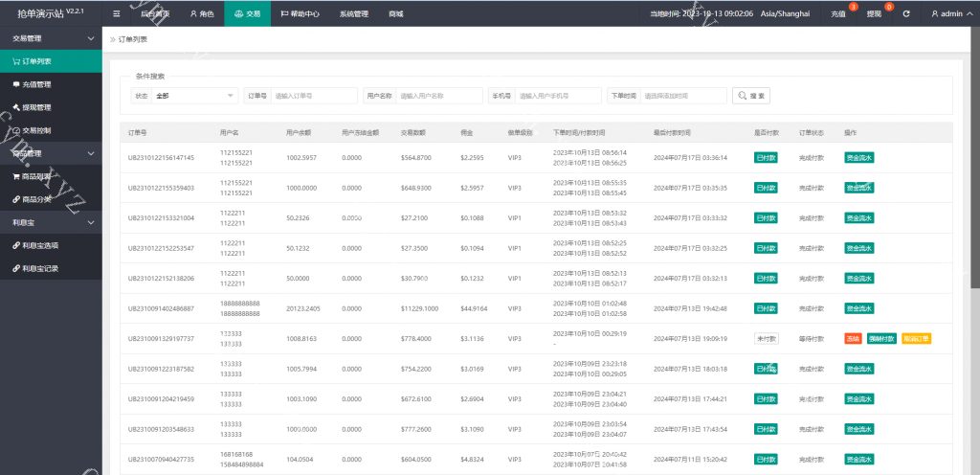Select order number UB2310091329197737
Viewport: 980px width, 475px height.
click(x=161, y=339)
